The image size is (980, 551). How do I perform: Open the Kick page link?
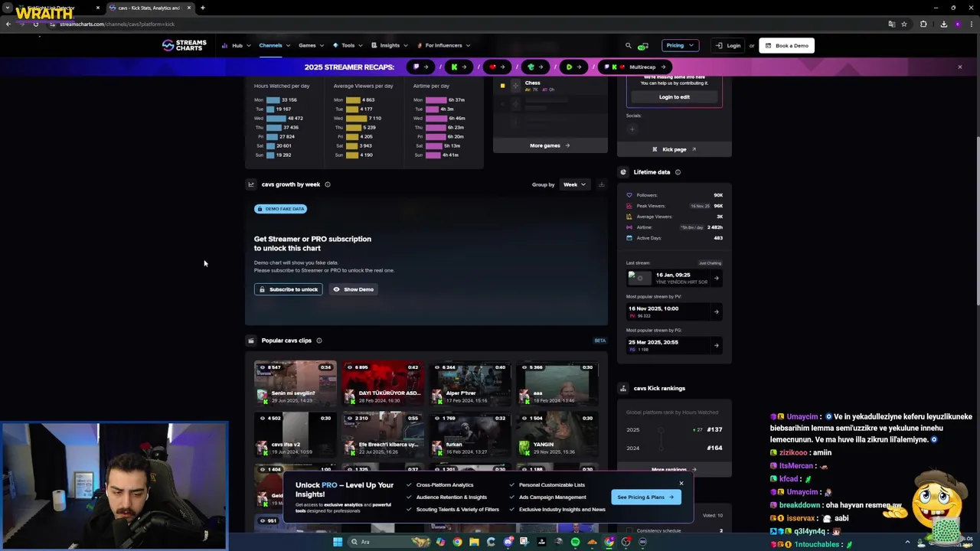(x=675, y=149)
